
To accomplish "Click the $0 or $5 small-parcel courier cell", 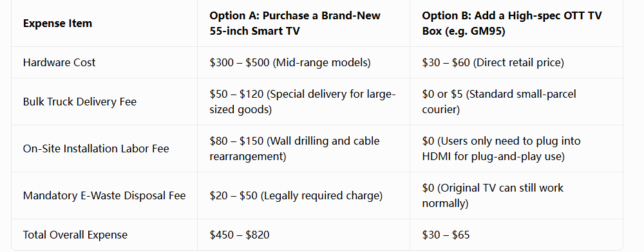I will [499, 102].
